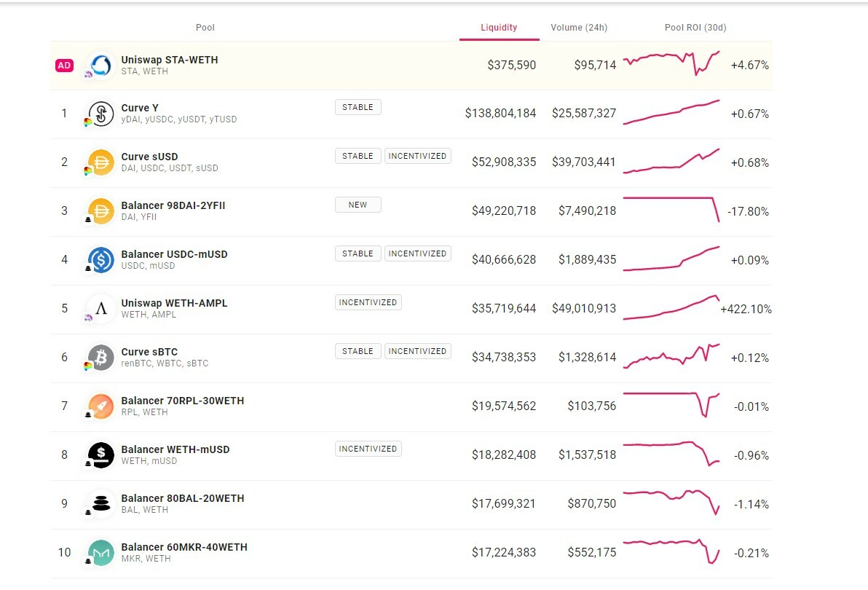Click the STABLE badge on Curve Y
Screen dimensions: 868x590
click(358, 106)
